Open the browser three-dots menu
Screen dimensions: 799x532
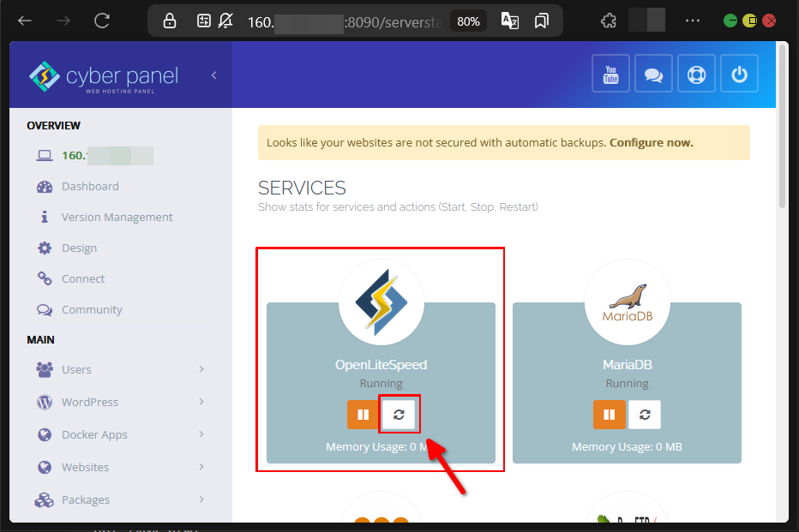tap(693, 21)
